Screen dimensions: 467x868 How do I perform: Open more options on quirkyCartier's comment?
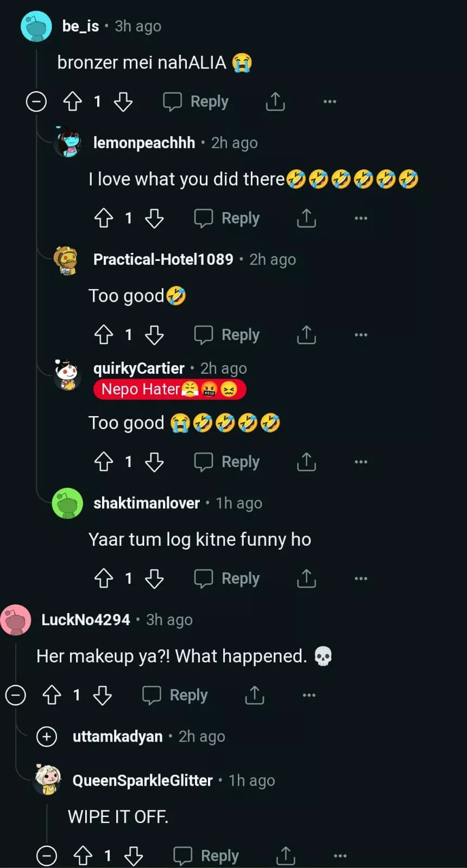click(361, 462)
